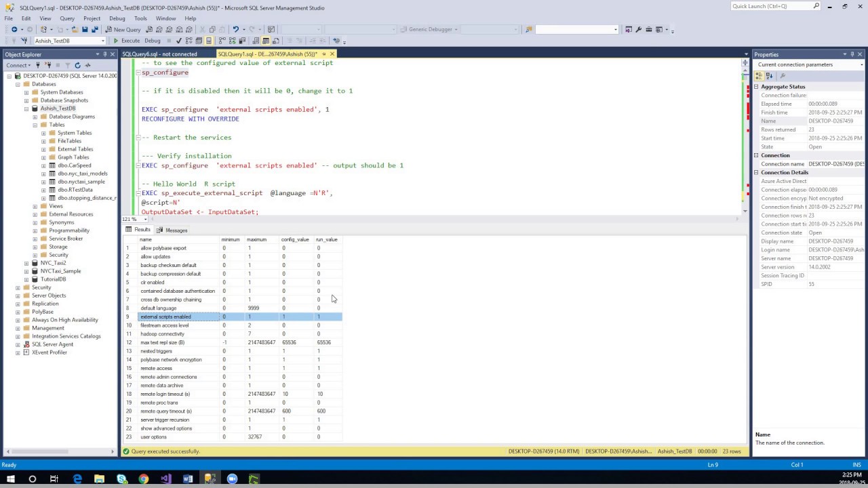This screenshot has width=868, height=488.
Task: Collapse the Aggregate Status properties section
Action: [x=756, y=87]
